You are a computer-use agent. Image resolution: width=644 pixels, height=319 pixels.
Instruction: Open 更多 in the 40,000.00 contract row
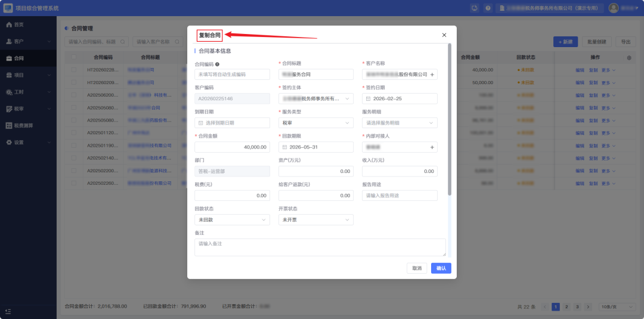click(x=608, y=70)
